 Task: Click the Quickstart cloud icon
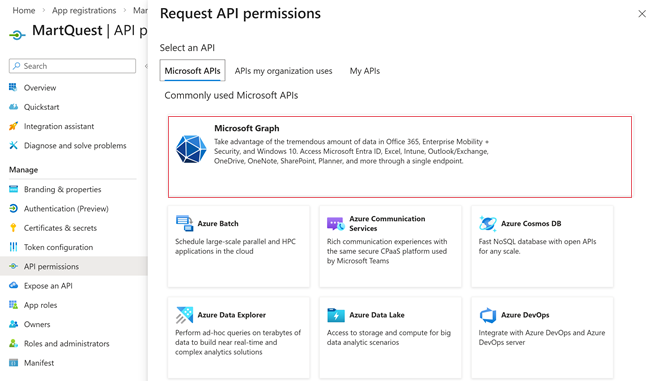pyautogui.click(x=13, y=107)
